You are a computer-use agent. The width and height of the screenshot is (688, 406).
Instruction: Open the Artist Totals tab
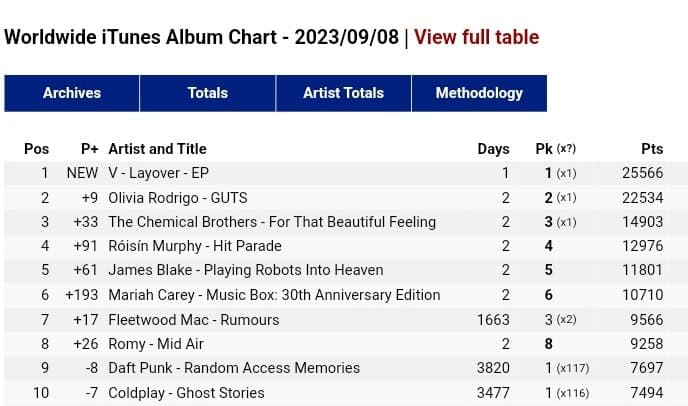343,93
